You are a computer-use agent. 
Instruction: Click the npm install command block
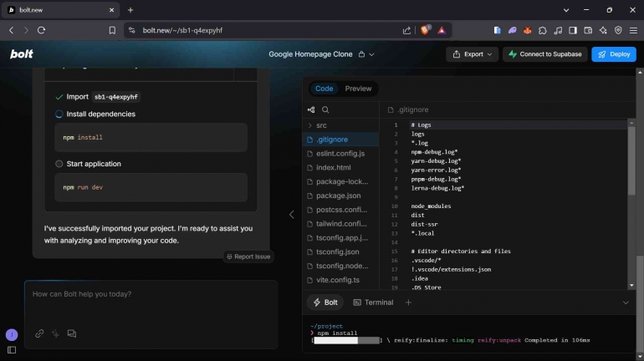(x=151, y=137)
